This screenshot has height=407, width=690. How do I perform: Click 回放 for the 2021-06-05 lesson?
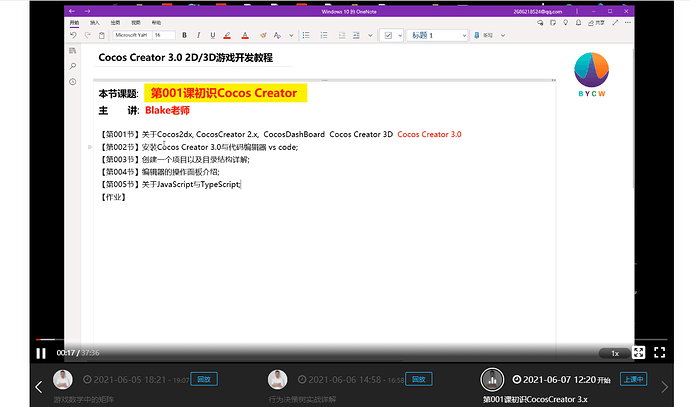204,379
